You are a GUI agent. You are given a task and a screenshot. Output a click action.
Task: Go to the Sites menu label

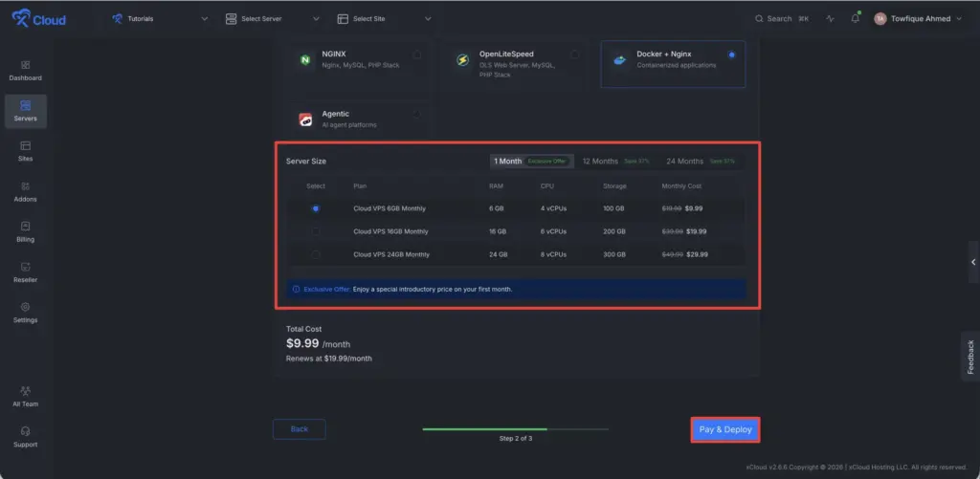pos(26,159)
